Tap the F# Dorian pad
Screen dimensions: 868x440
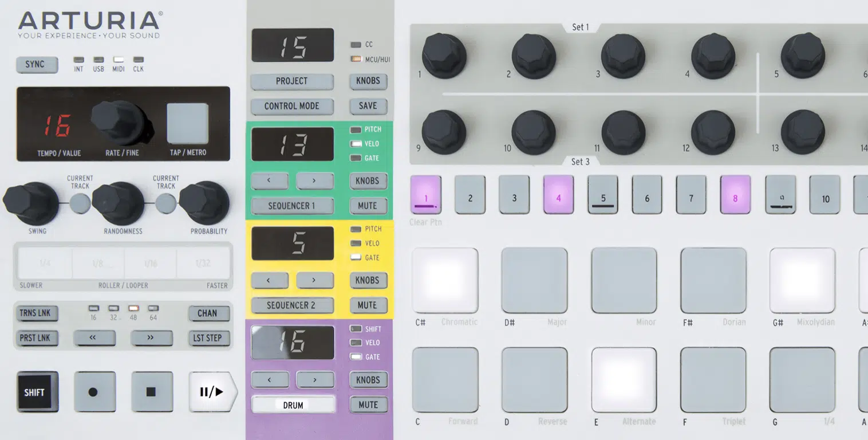(713, 281)
